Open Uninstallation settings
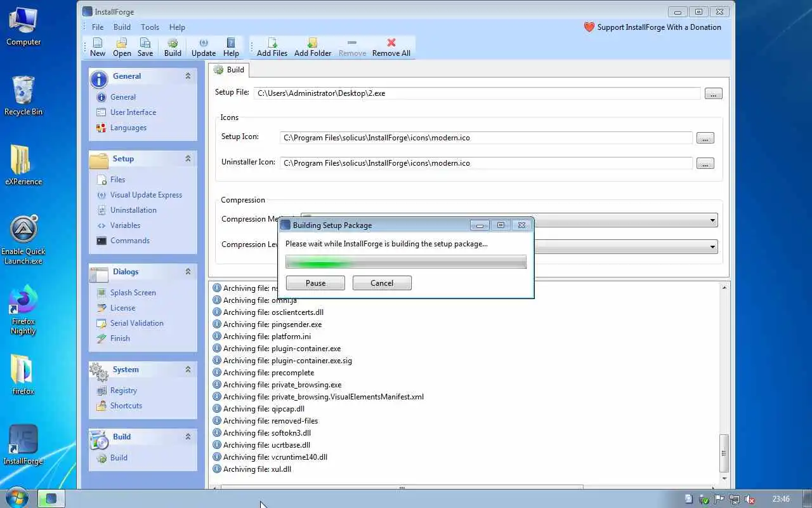The height and width of the screenshot is (508, 812). pyautogui.click(x=133, y=210)
